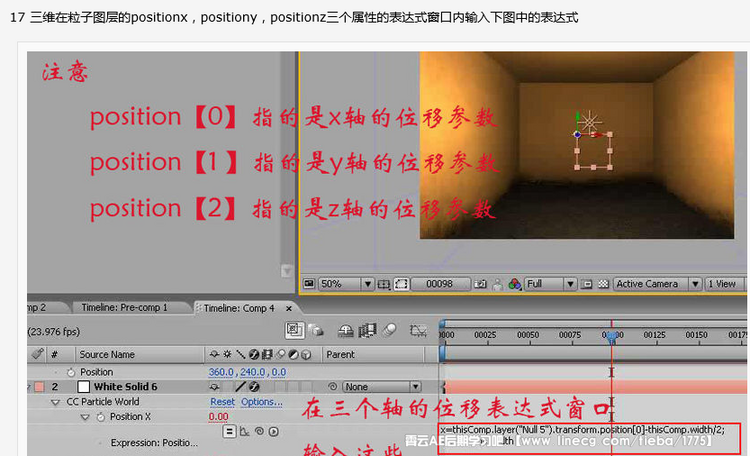Toggle the region of interest icon
Viewport: 750px width, 456px height.
[x=586, y=284]
